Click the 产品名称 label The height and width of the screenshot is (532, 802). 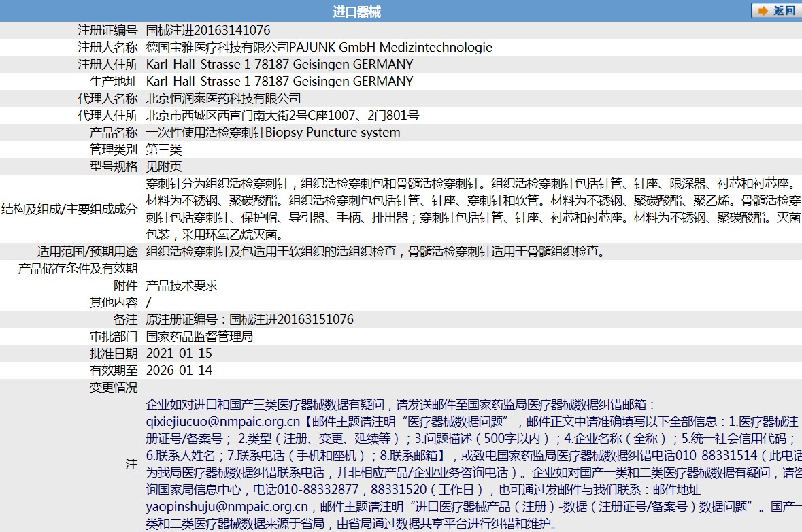click(114, 133)
